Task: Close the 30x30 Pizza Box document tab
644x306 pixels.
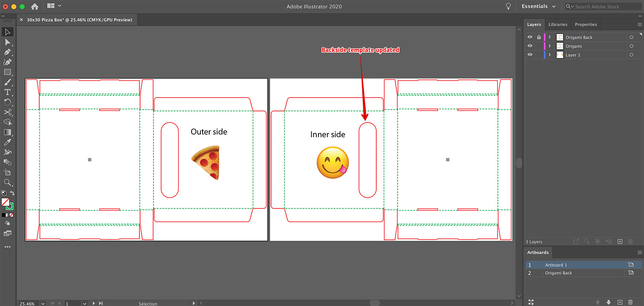Action: click(x=21, y=20)
